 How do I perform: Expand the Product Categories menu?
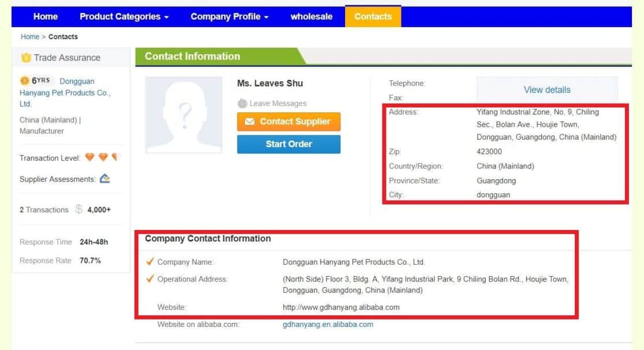(124, 17)
